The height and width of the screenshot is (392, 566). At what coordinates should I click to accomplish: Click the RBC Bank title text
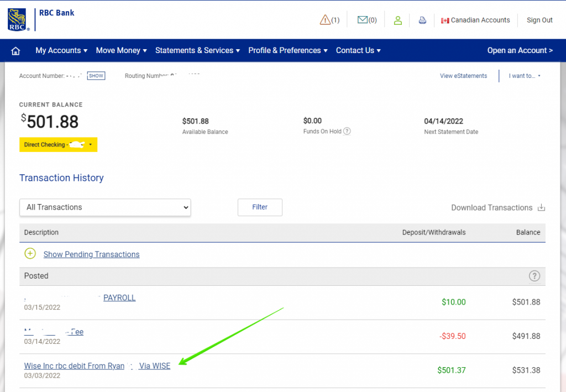pyautogui.click(x=57, y=13)
